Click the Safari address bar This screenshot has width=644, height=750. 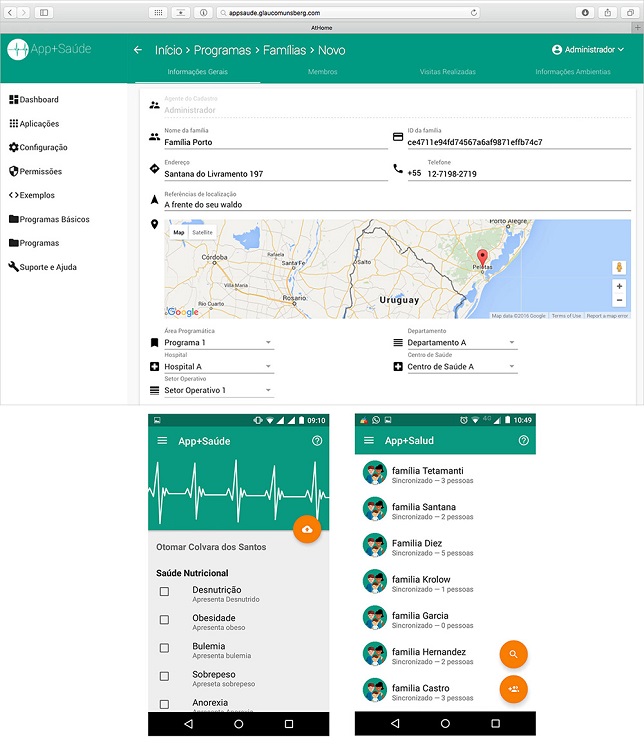point(348,13)
